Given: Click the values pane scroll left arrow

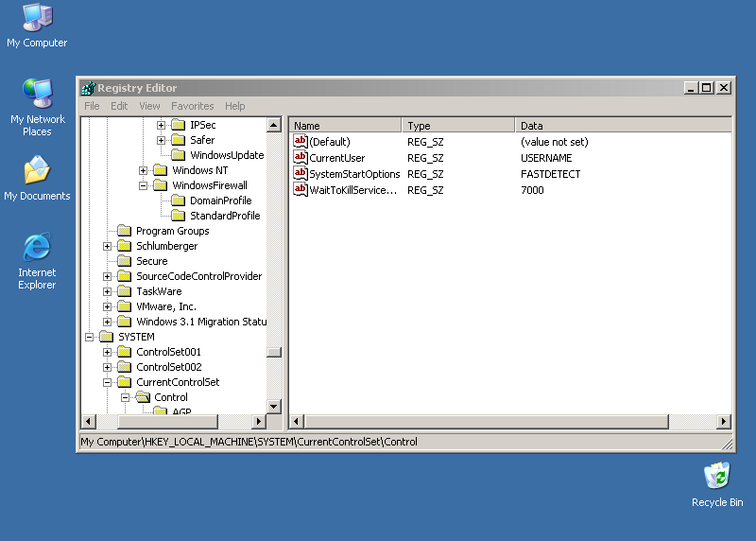Looking at the screenshot, I should pyautogui.click(x=297, y=421).
